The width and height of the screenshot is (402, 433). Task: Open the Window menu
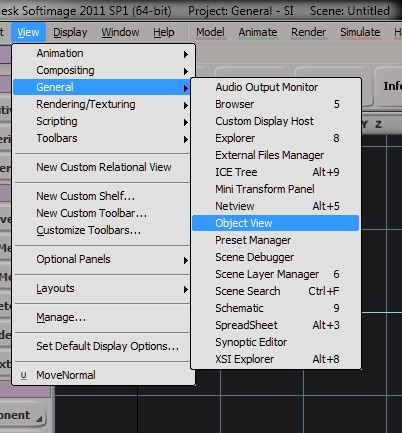[x=120, y=32]
